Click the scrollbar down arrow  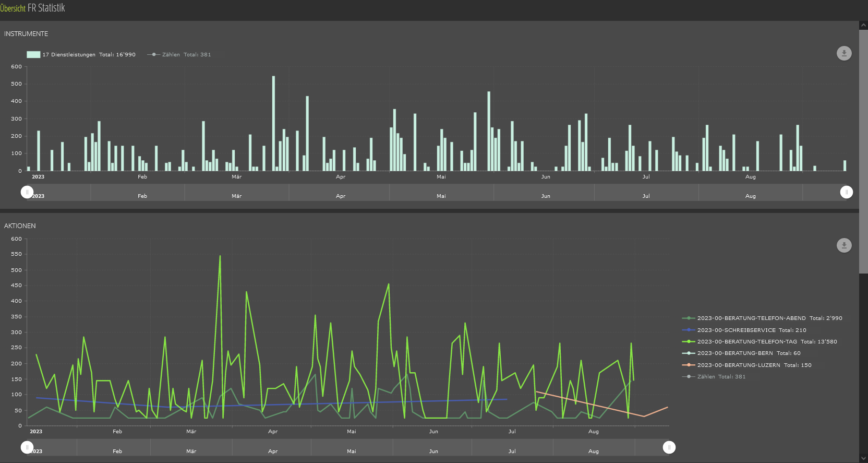click(863, 458)
